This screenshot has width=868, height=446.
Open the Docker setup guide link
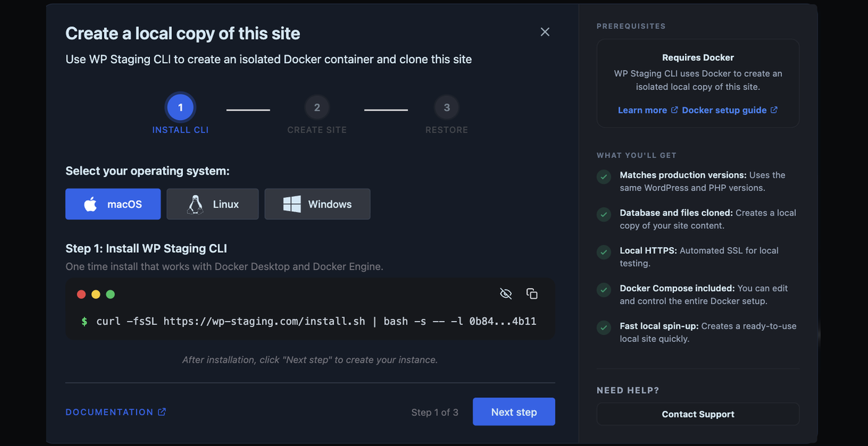[730, 110]
